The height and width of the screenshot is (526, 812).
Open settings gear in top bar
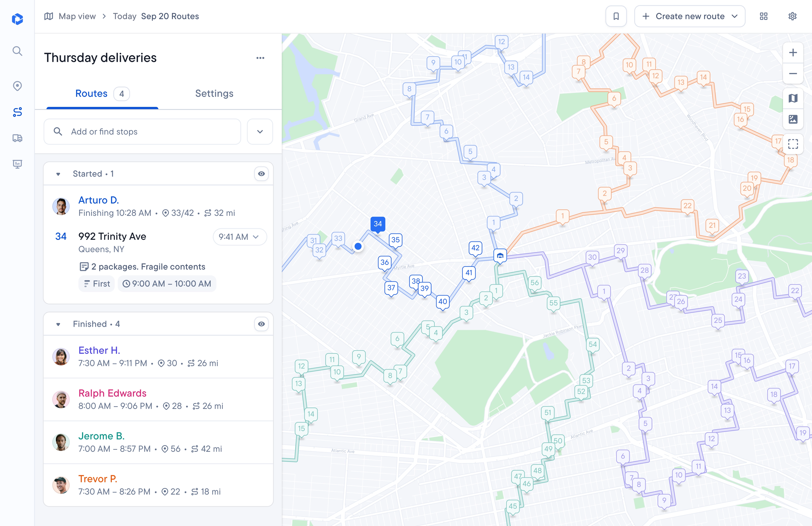pyautogui.click(x=792, y=16)
